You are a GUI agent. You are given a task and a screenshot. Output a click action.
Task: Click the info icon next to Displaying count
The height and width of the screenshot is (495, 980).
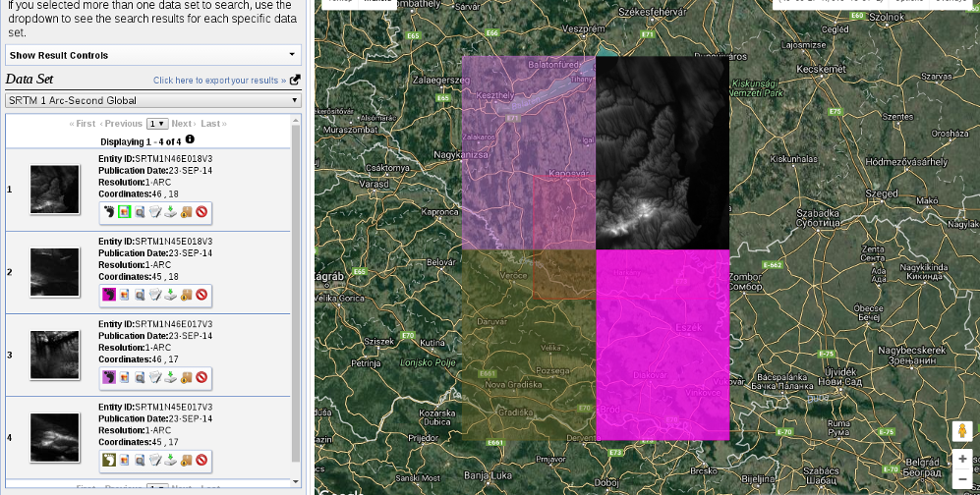click(x=191, y=139)
